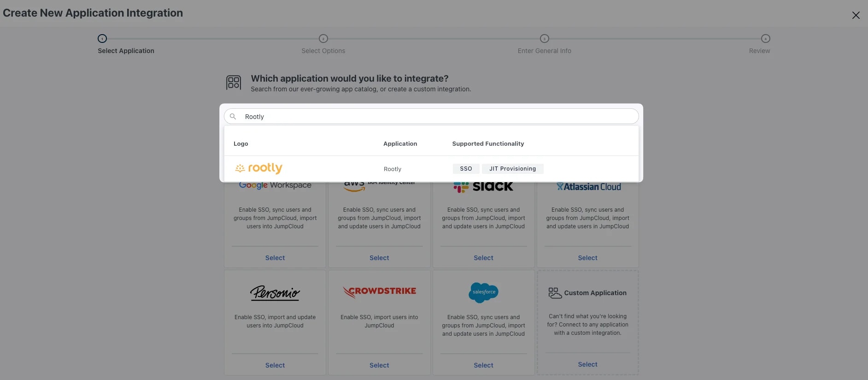Click the Custom Application card title
Image resolution: width=868 pixels, height=380 pixels.
pos(595,293)
